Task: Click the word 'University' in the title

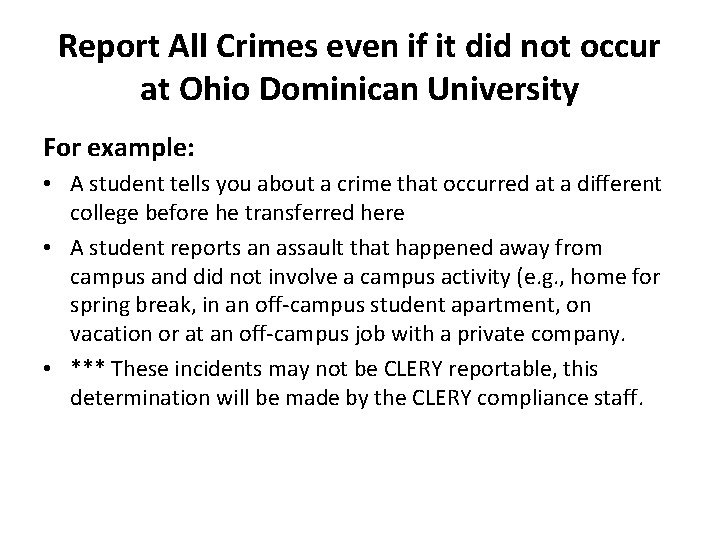Action: 503,89
